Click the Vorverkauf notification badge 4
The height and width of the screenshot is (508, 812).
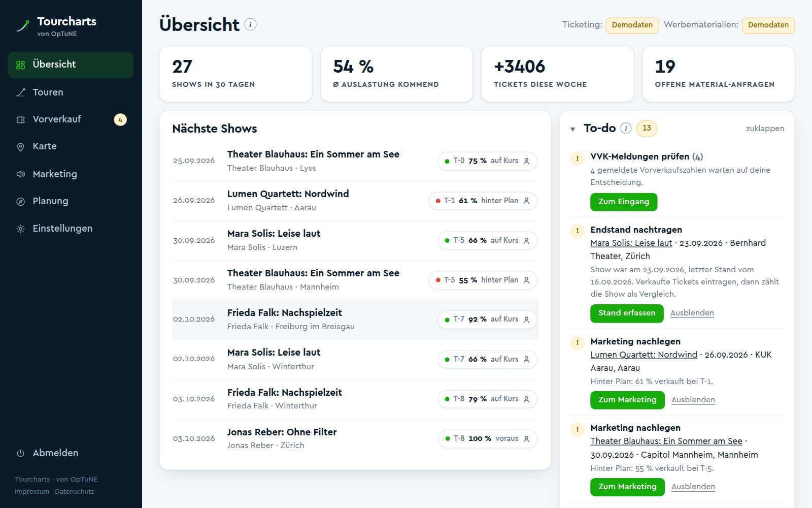click(120, 120)
